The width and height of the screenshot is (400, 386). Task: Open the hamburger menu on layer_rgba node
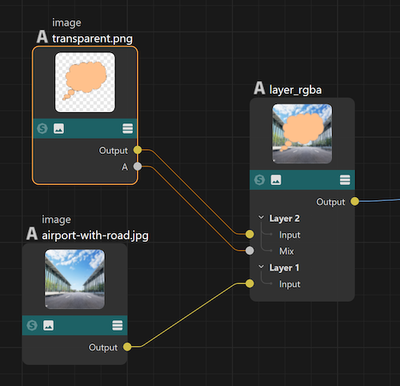[345, 180]
